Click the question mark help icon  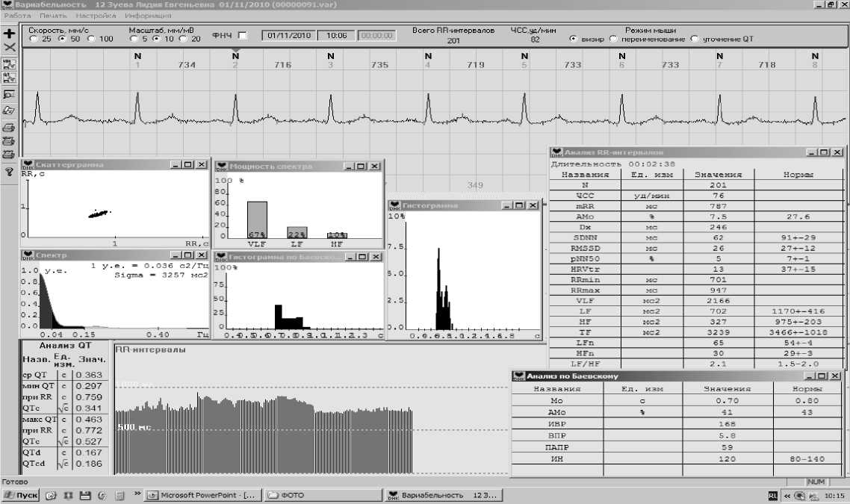coord(10,171)
